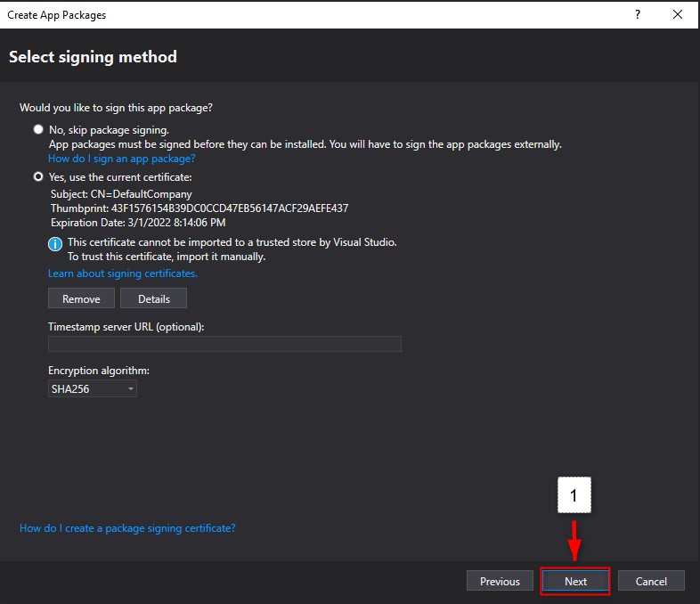Click 'Expiration Date: 3/1/2022 8:14:06 PM' text
This screenshot has width=700, height=604.
[138, 223]
